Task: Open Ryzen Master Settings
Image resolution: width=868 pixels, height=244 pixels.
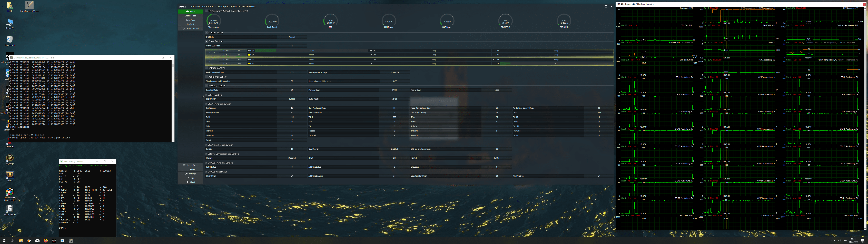Action: 191,174
